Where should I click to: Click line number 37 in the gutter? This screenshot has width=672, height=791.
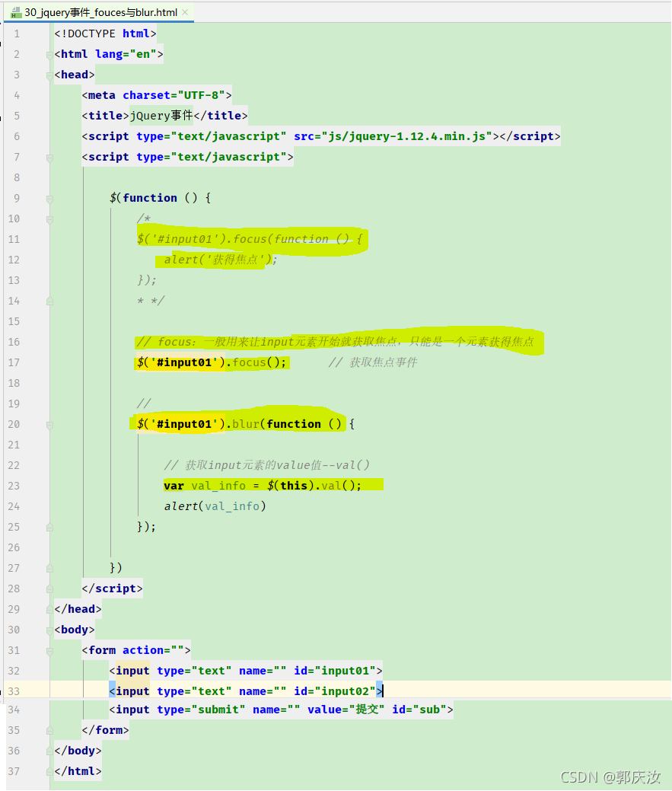tap(14, 771)
